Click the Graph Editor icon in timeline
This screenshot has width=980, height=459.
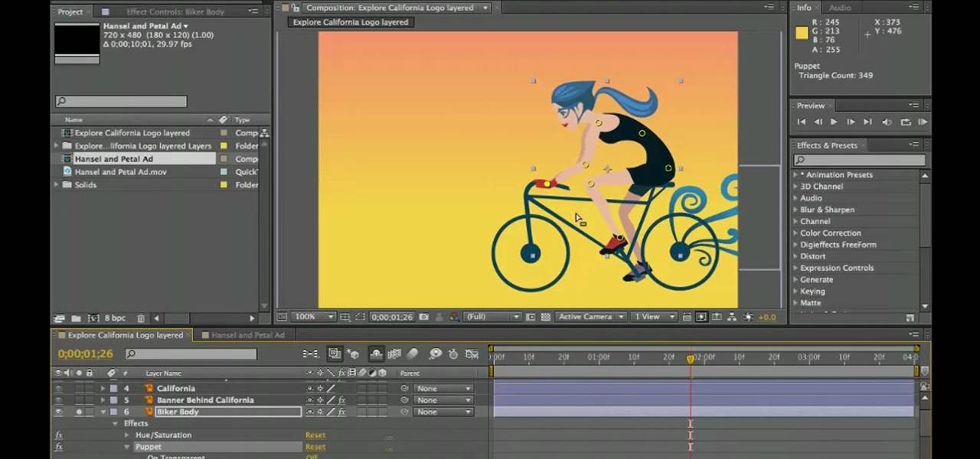(472, 354)
